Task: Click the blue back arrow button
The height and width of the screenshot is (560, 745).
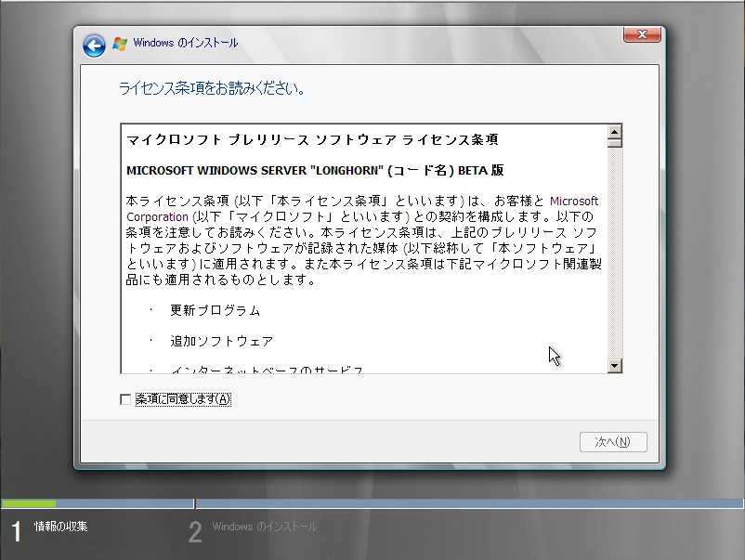Action: 94,46
